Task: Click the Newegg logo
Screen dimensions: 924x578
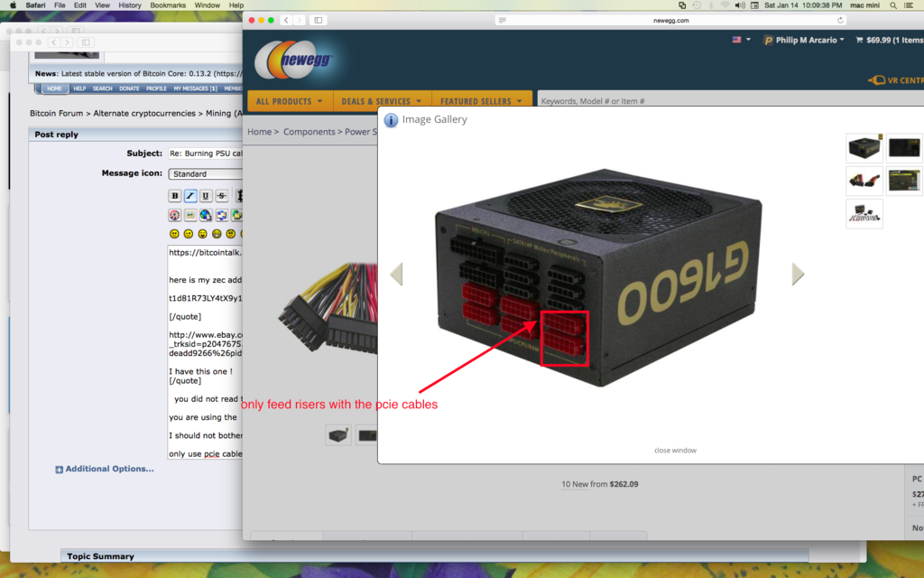Action: pyautogui.click(x=295, y=60)
